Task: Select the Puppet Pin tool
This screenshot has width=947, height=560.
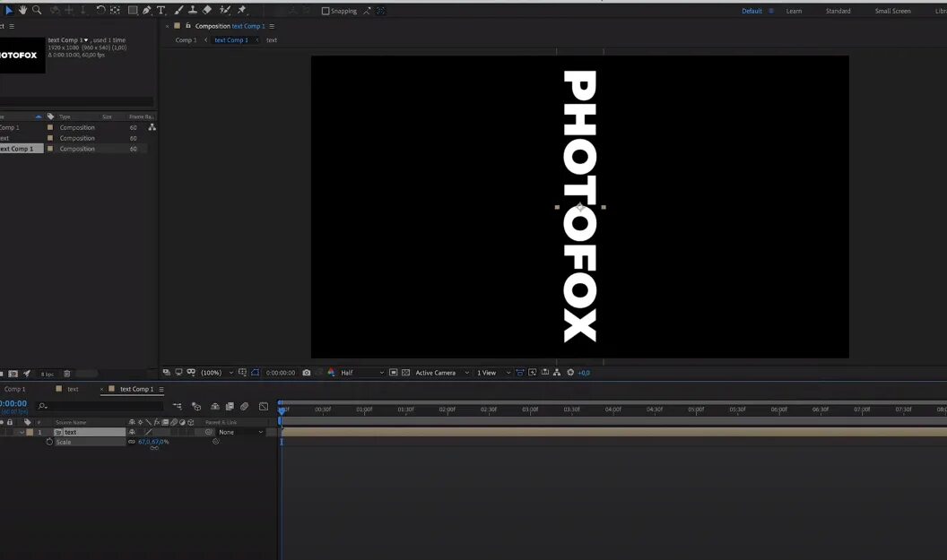Action: pyautogui.click(x=241, y=10)
